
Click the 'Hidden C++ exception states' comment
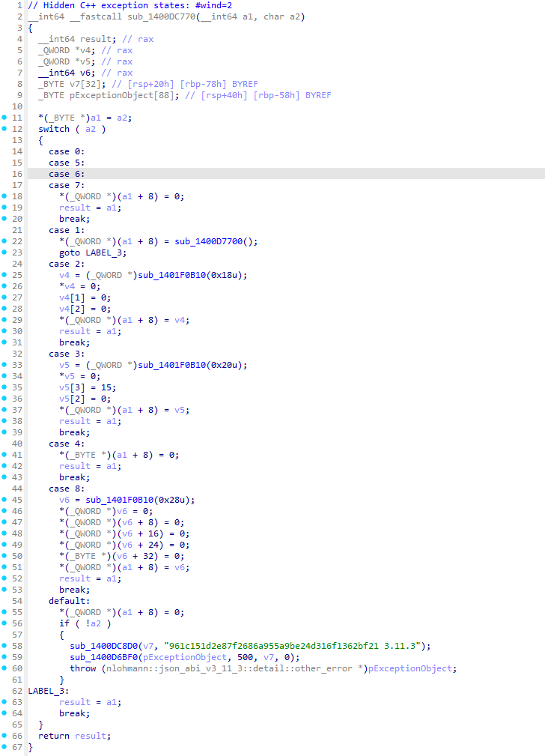click(130, 6)
